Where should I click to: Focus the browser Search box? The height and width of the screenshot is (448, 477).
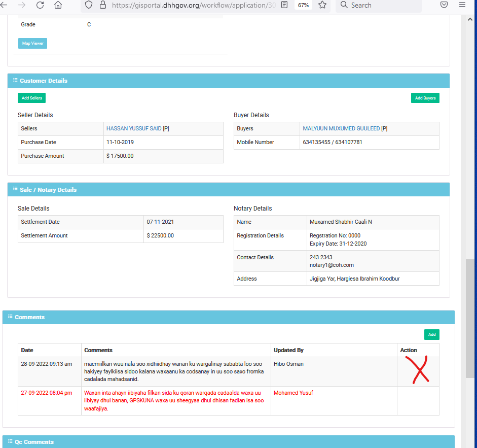click(379, 5)
